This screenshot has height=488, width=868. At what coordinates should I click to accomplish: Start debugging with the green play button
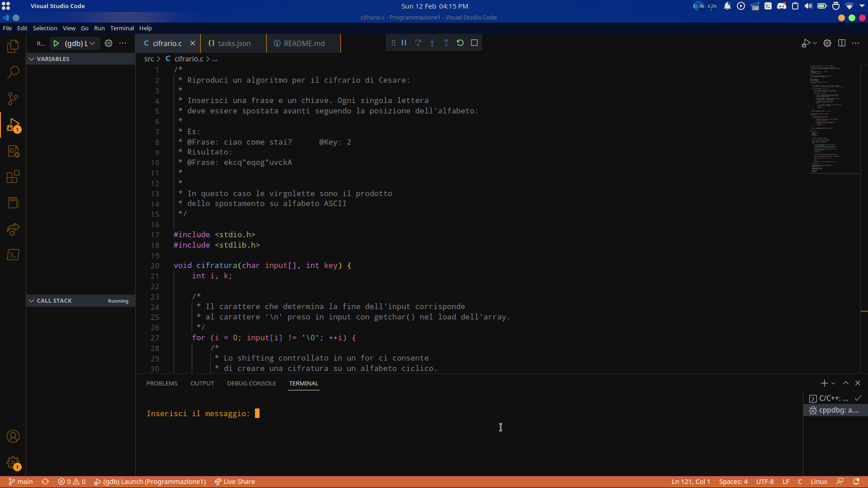tap(56, 43)
